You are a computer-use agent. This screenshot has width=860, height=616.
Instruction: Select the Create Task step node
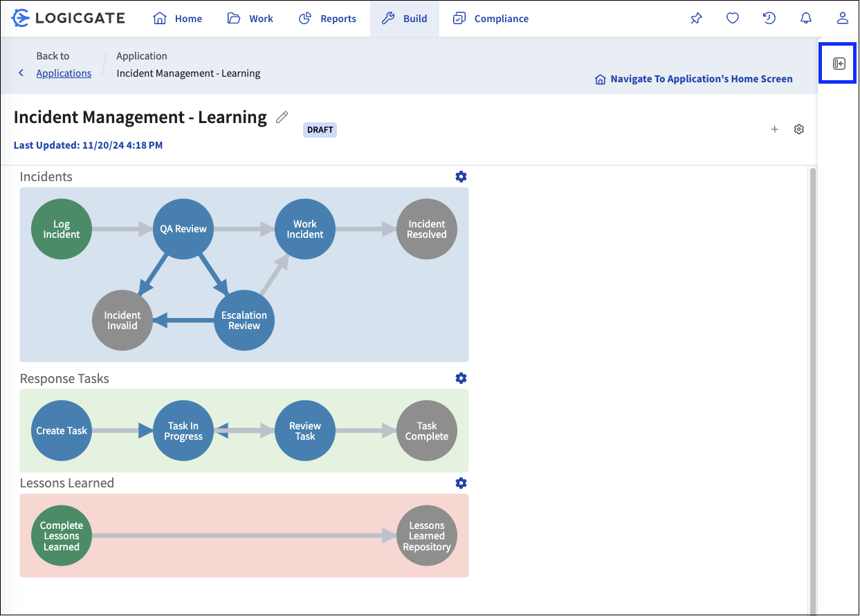pos(62,431)
